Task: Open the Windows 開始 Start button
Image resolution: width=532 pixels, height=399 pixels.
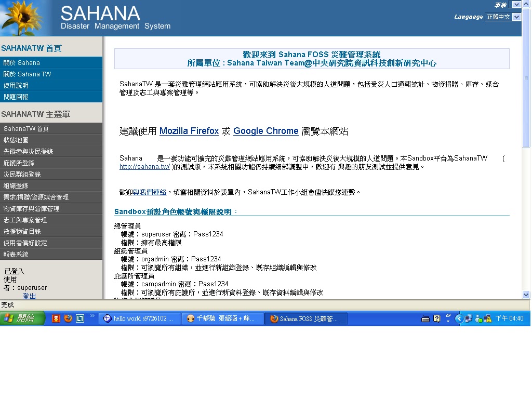Action: pyautogui.click(x=22, y=318)
